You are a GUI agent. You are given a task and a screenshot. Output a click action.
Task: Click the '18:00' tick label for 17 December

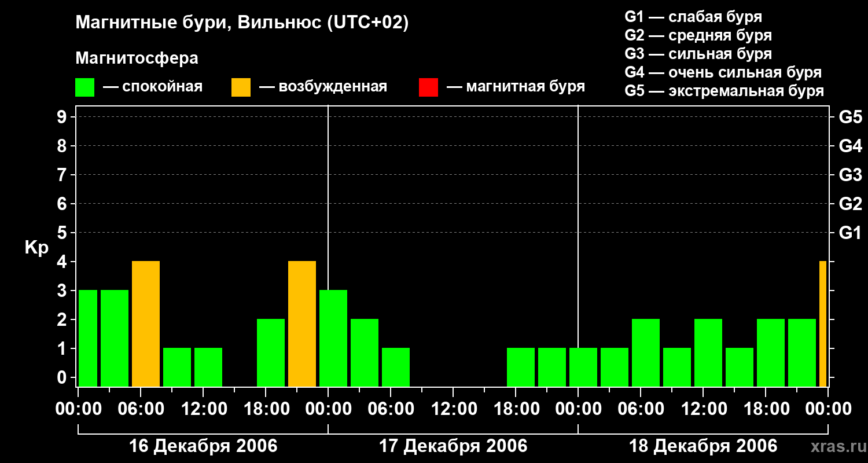coord(516,409)
